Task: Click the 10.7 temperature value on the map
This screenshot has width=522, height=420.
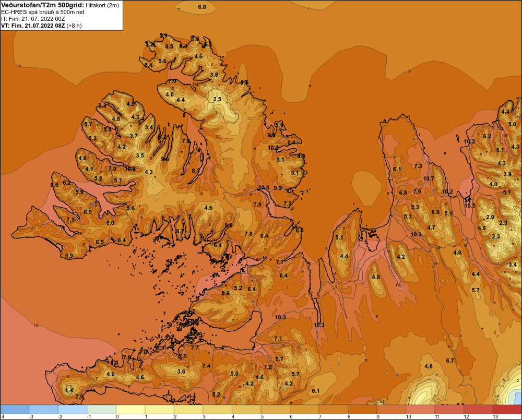Action: tap(429, 178)
